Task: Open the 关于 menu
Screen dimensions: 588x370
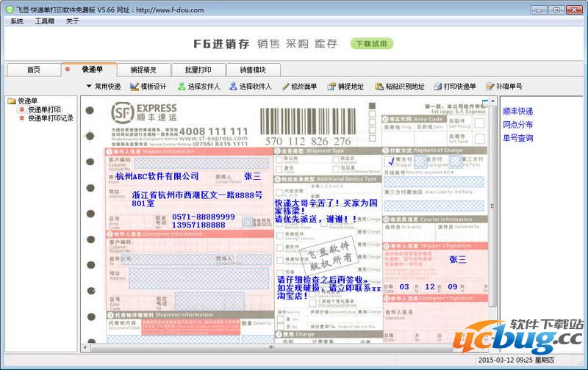Action: (72, 21)
